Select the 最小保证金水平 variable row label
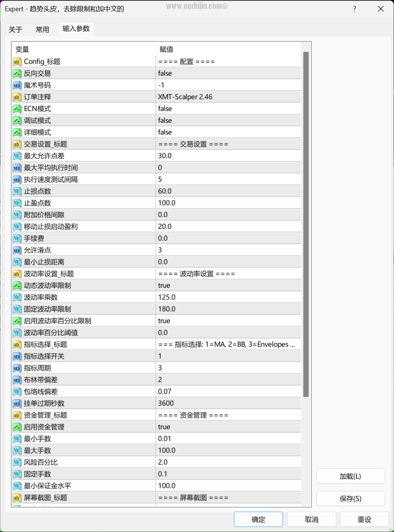 pos(47,486)
